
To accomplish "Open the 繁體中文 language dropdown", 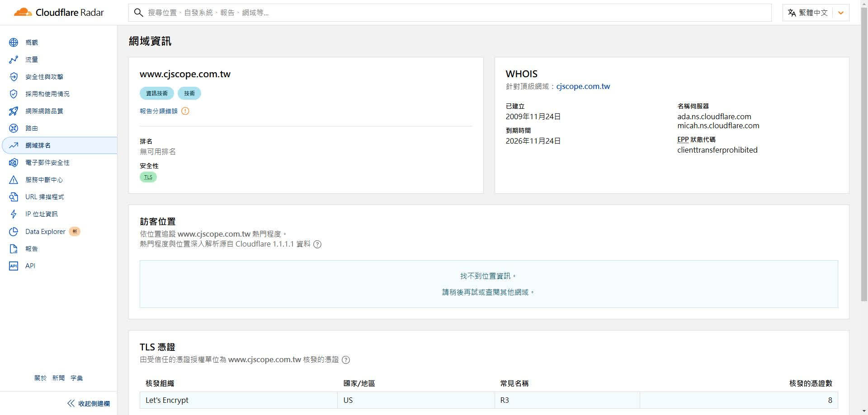I will (x=816, y=13).
